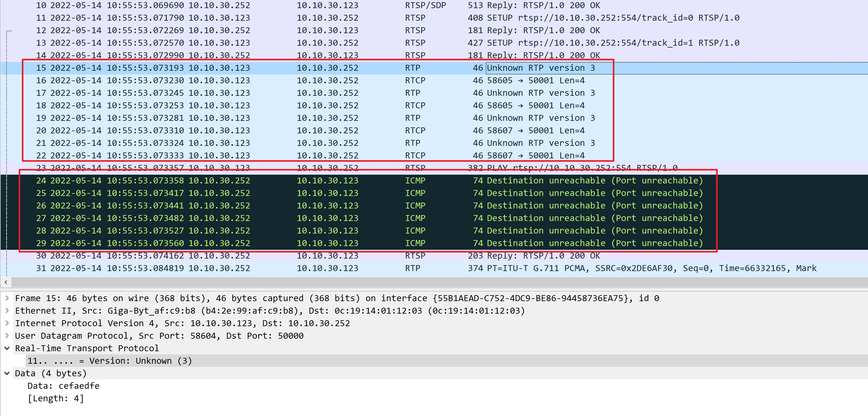The image size is (868, 416).
Task: Select the Data: cefaedfe field
Action: 64,386
